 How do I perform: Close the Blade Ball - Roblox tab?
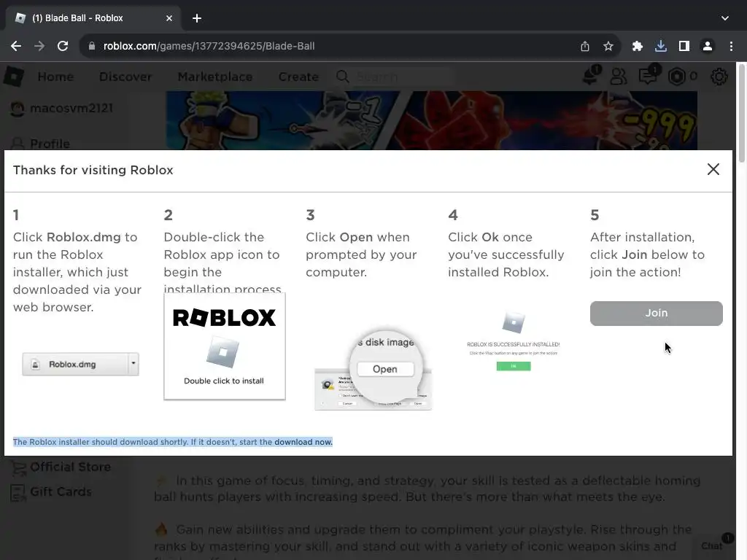pyautogui.click(x=169, y=18)
